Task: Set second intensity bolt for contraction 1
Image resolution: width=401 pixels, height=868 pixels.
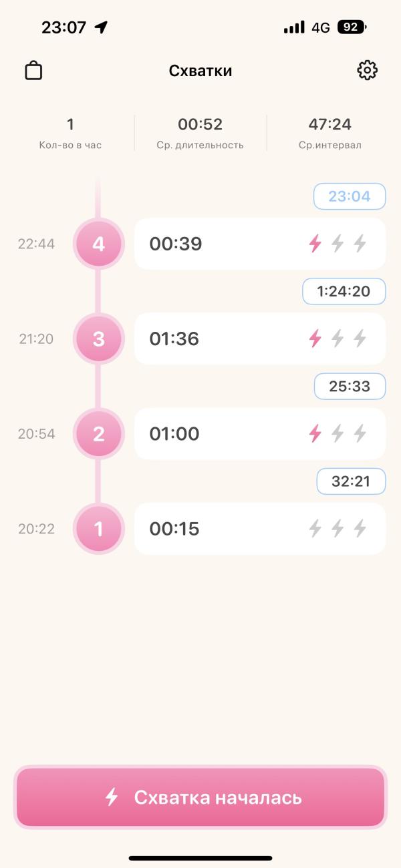Action: click(x=338, y=529)
